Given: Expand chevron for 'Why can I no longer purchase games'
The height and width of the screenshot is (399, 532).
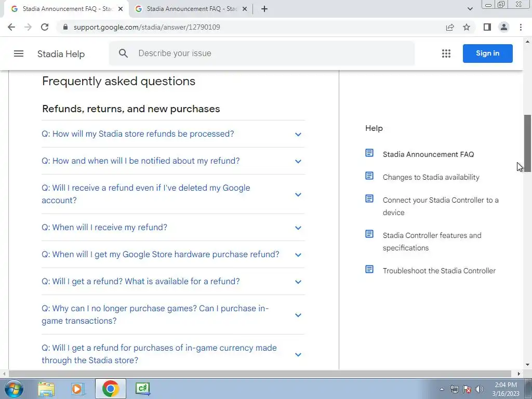Looking at the screenshot, I should [298, 315].
